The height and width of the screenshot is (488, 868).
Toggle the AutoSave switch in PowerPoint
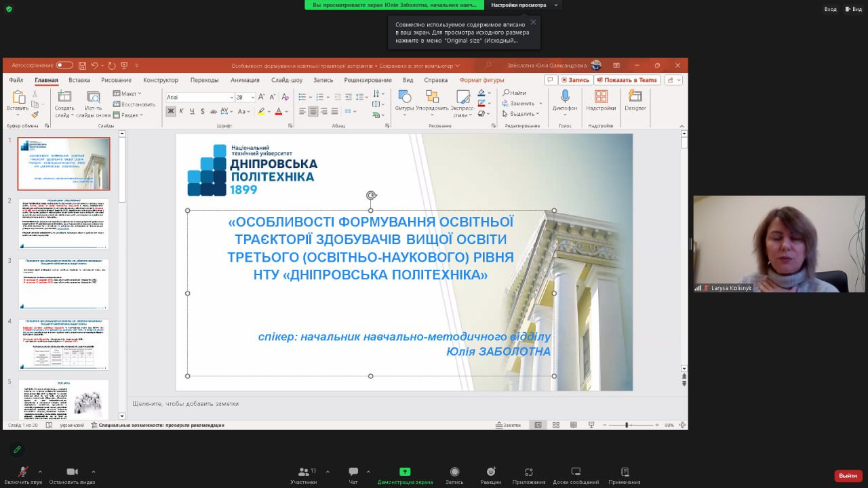[x=64, y=65]
